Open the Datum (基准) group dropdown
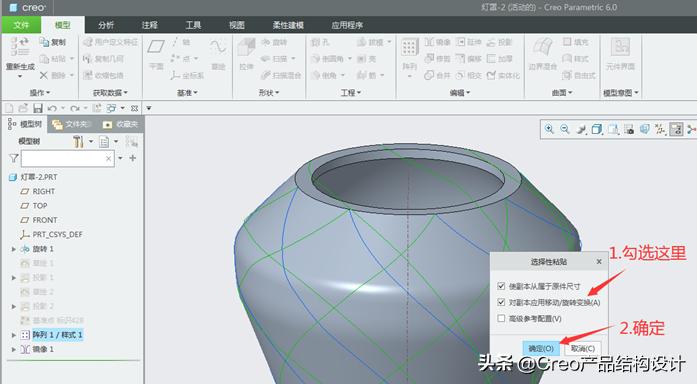Image resolution: width=697 pixels, height=384 pixels. [x=187, y=92]
